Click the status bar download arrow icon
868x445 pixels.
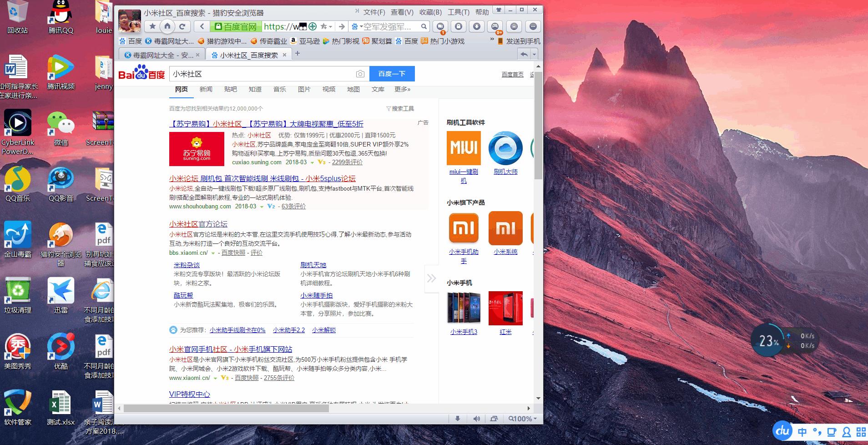coord(458,419)
